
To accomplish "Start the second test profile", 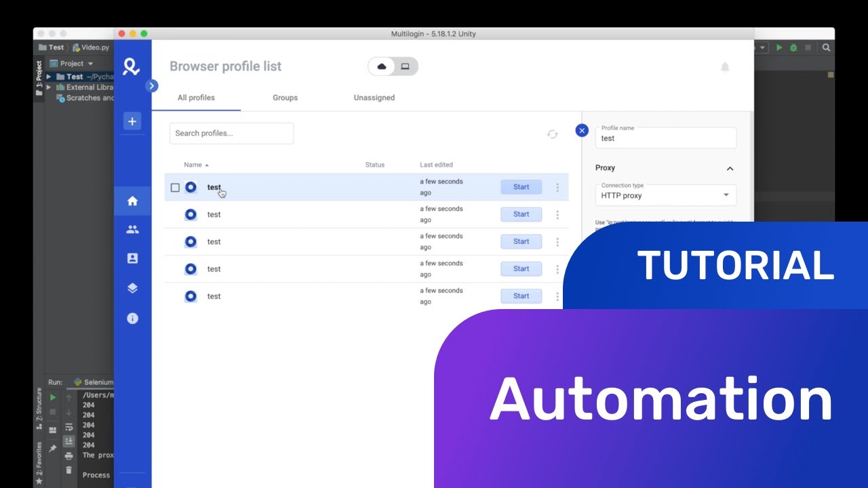I will click(521, 214).
